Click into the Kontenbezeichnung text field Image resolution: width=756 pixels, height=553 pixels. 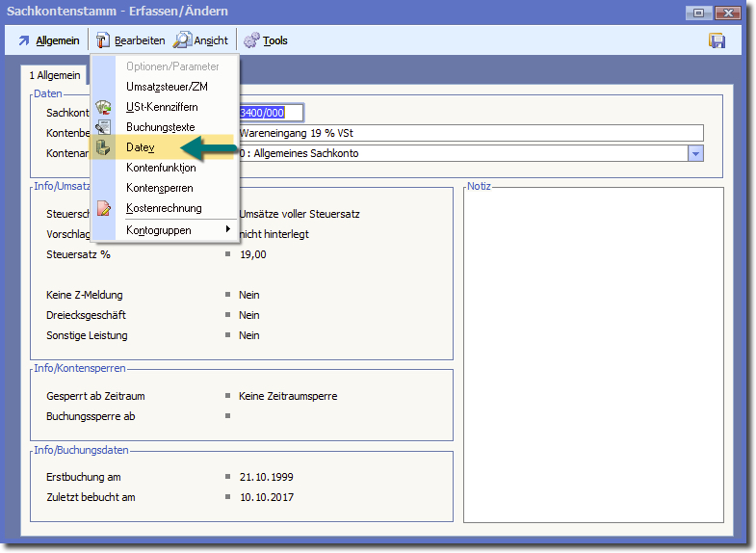(x=470, y=133)
